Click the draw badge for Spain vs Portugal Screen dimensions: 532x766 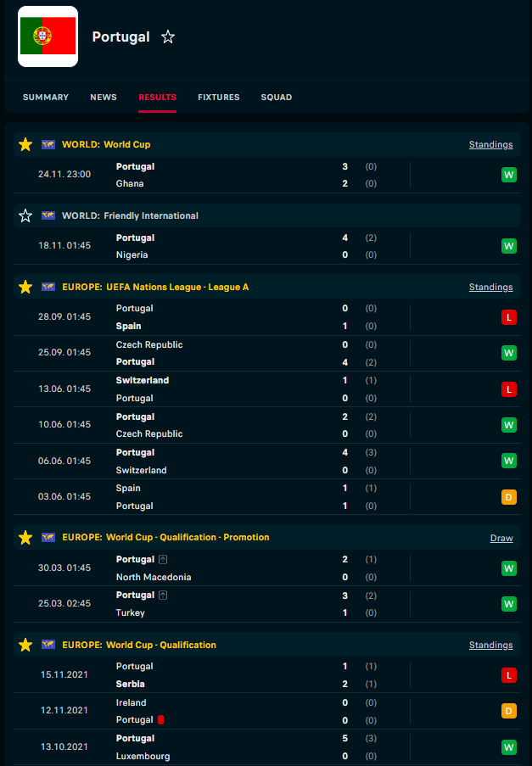pos(509,497)
